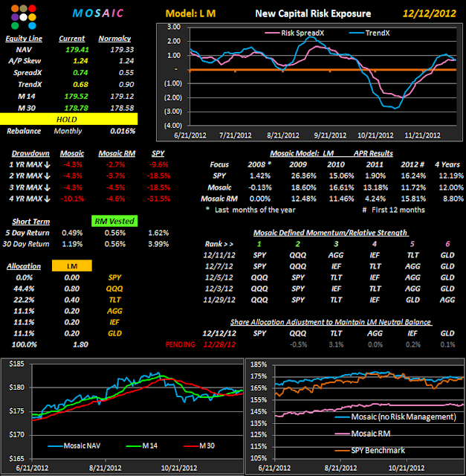
Task: Select the 5 Day Return value 1.62%
Action: point(158,233)
